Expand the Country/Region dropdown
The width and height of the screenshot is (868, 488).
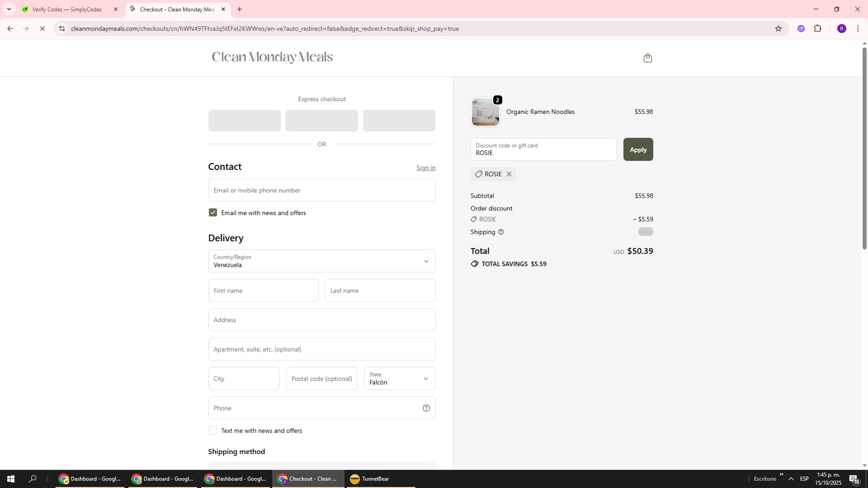(x=322, y=261)
